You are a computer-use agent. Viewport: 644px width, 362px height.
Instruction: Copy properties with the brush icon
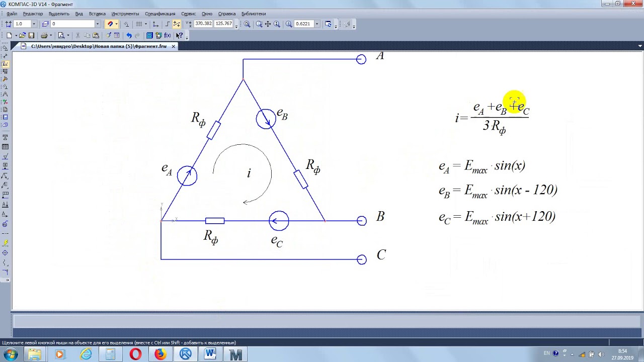pos(108,36)
